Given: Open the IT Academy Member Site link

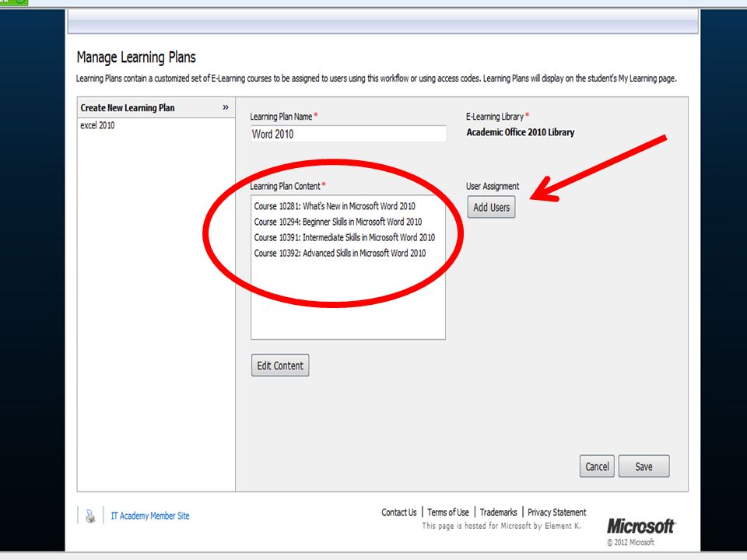Looking at the screenshot, I should [x=150, y=516].
